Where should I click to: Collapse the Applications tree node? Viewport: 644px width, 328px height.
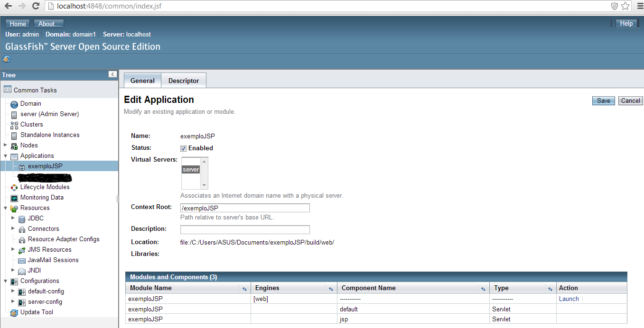[x=5, y=155]
